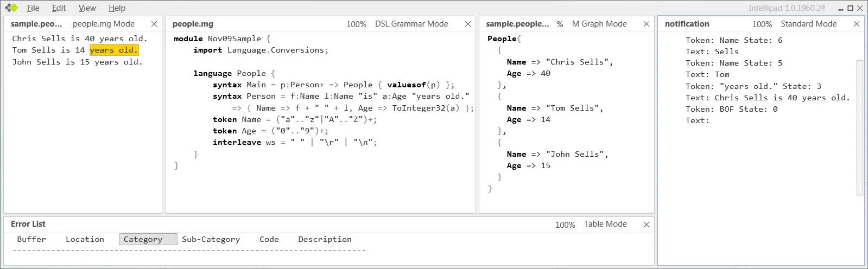Sort Error List by Location column
The image size is (868, 269).
click(85, 239)
